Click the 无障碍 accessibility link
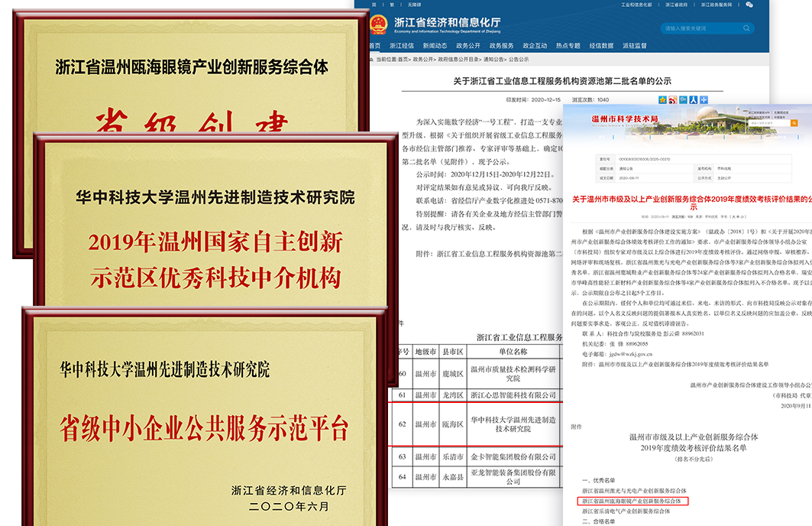 click(x=414, y=5)
